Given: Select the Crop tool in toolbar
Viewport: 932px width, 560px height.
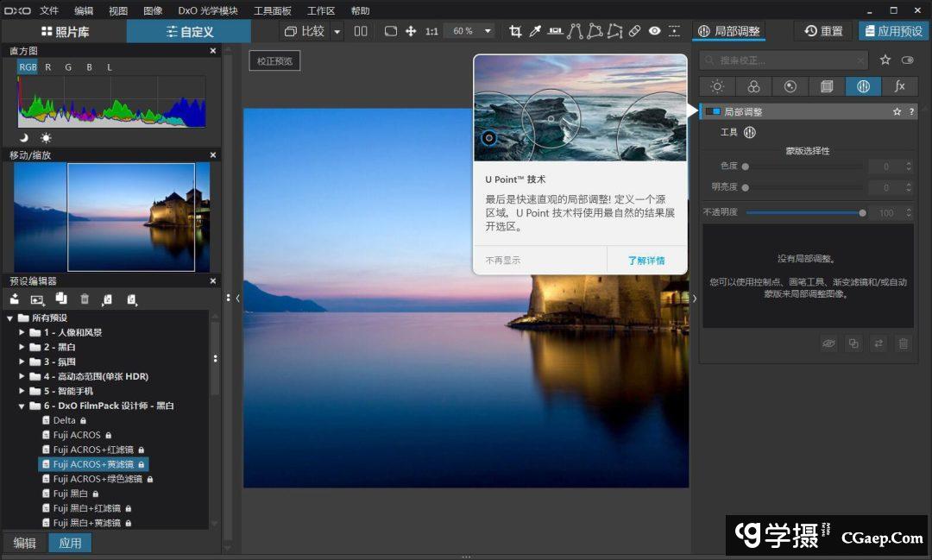Looking at the screenshot, I should pos(515,31).
